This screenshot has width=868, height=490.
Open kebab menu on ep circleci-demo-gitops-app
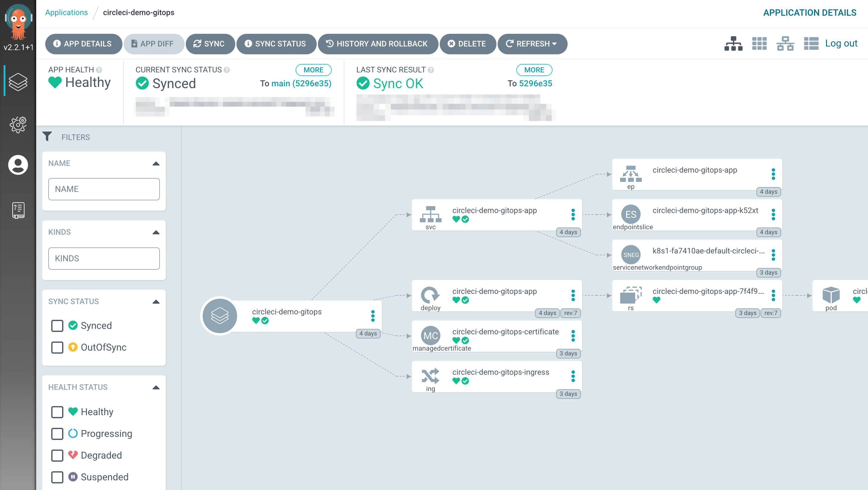pos(773,174)
